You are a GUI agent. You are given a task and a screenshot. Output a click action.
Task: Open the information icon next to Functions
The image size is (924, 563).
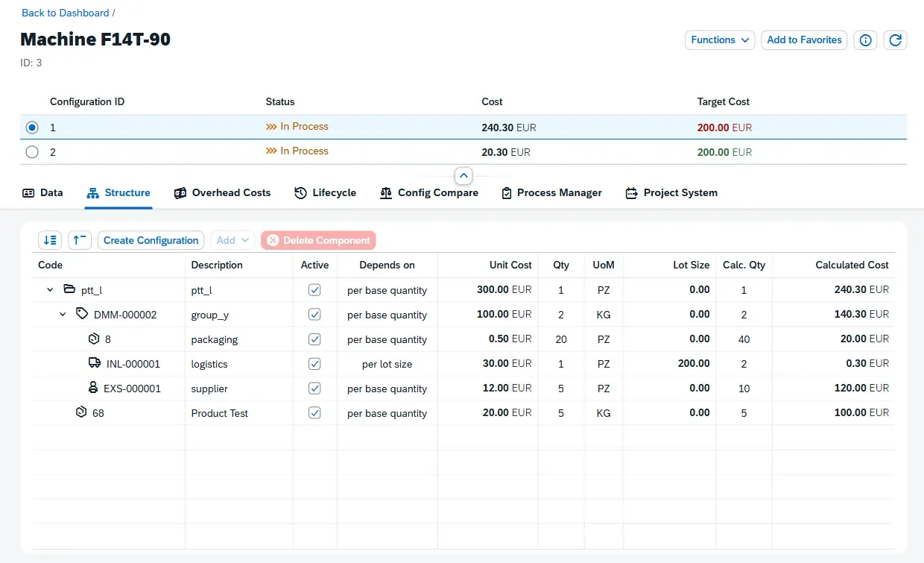coord(864,40)
